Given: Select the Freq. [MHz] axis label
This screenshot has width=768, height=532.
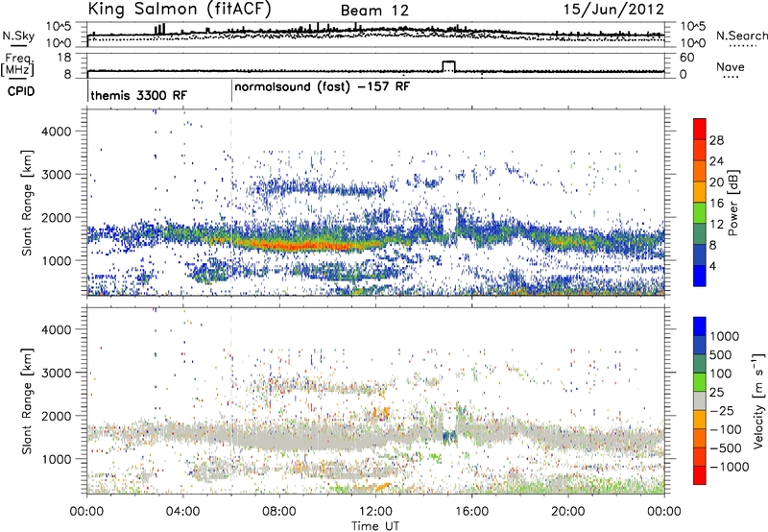Looking at the screenshot, I should coord(18,65).
